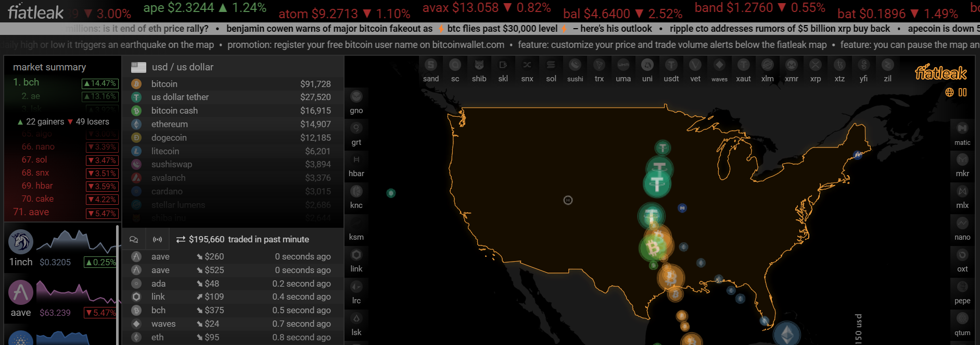Select the uni coin icon
Image resolution: width=980 pixels, height=345 pixels.
tap(647, 65)
